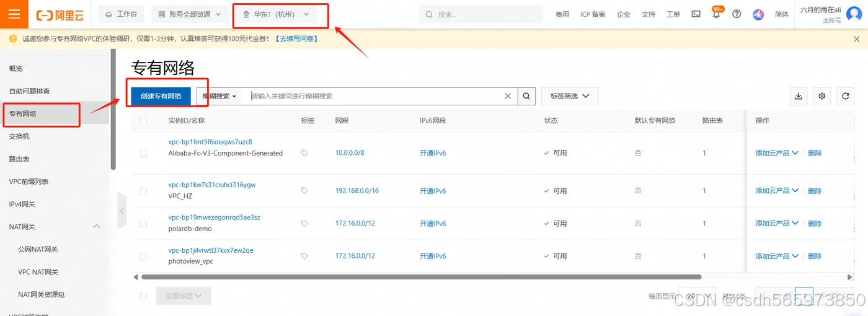The width and height of the screenshot is (868, 316).
Task: Select checkbox for photoview_vpc row
Action: click(143, 256)
